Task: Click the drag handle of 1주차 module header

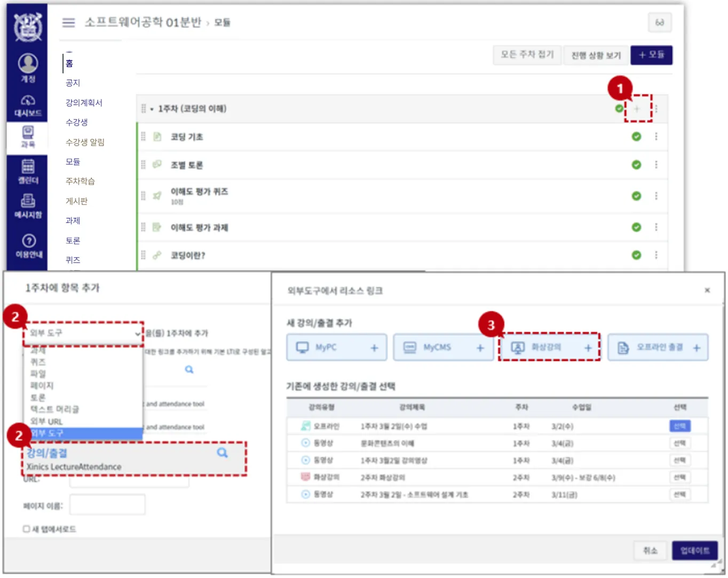Action: click(144, 109)
